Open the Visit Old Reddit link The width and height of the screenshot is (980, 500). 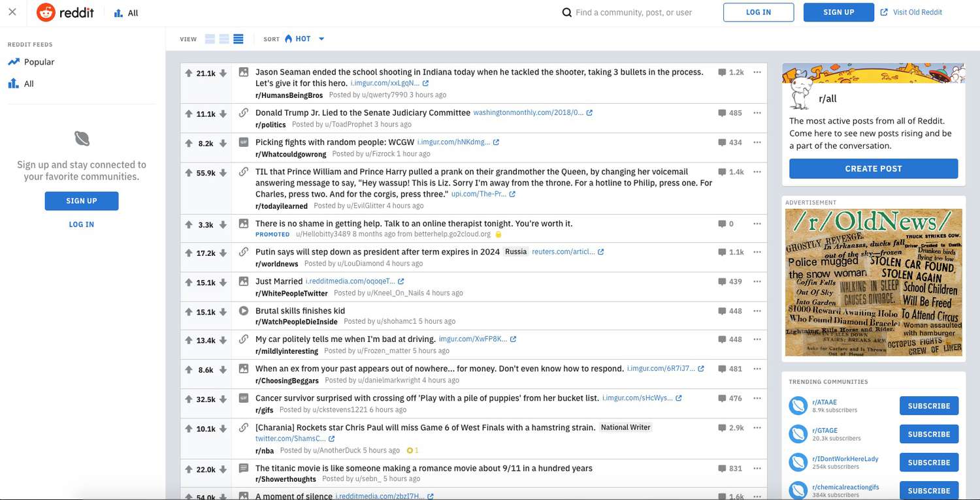(911, 12)
